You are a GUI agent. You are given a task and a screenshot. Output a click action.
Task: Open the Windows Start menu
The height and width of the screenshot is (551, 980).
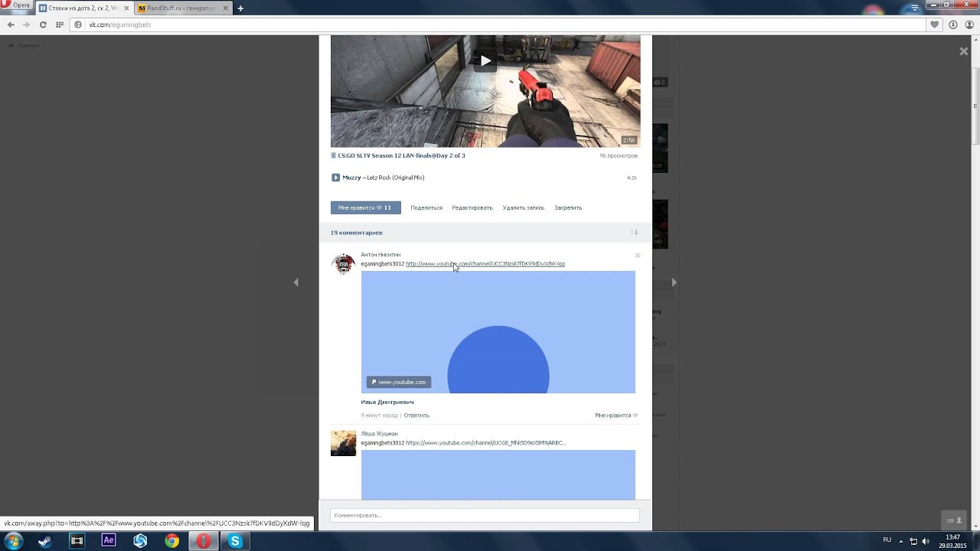click(x=14, y=541)
